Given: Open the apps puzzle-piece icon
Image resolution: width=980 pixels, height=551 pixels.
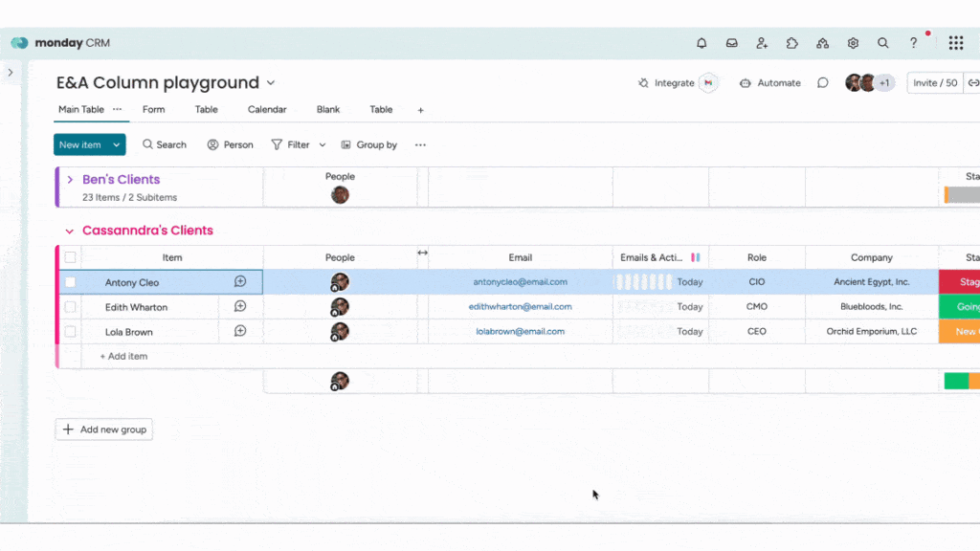Looking at the screenshot, I should (x=791, y=43).
